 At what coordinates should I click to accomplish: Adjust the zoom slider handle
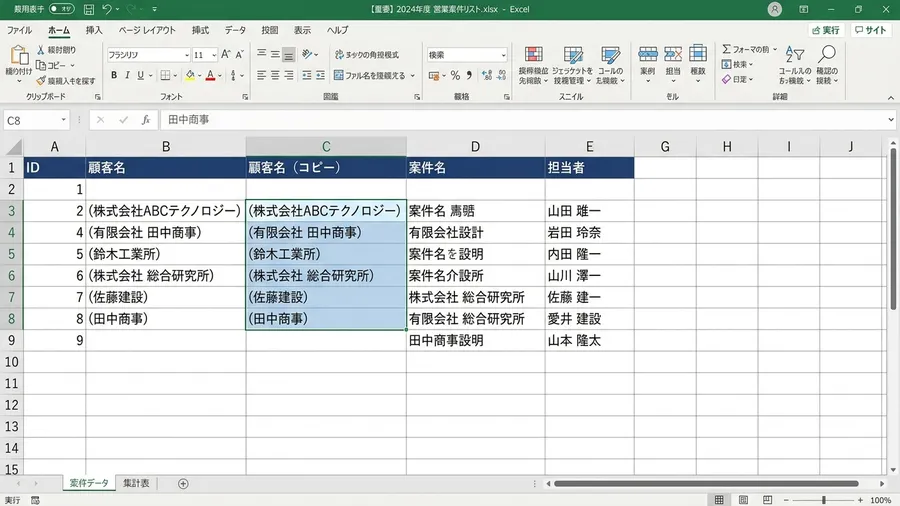(x=823, y=500)
